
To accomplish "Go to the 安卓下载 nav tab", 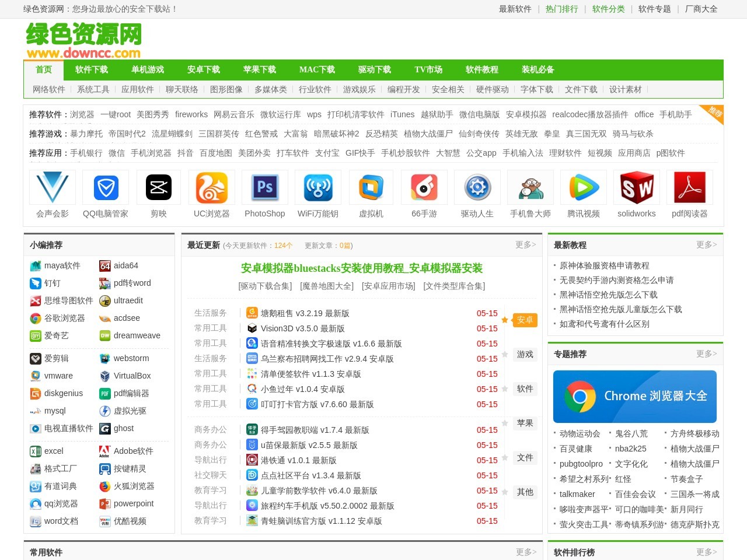I will pos(204,69).
